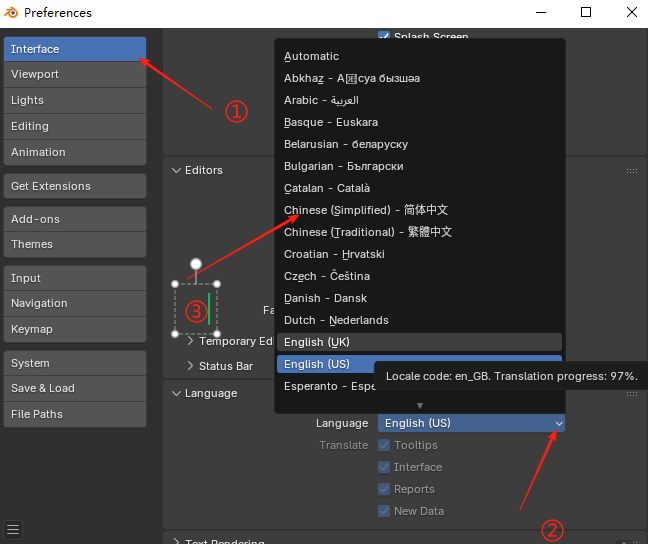Toggle the New Data checkbox
Image resolution: width=648 pixels, height=544 pixels.
click(x=384, y=511)
